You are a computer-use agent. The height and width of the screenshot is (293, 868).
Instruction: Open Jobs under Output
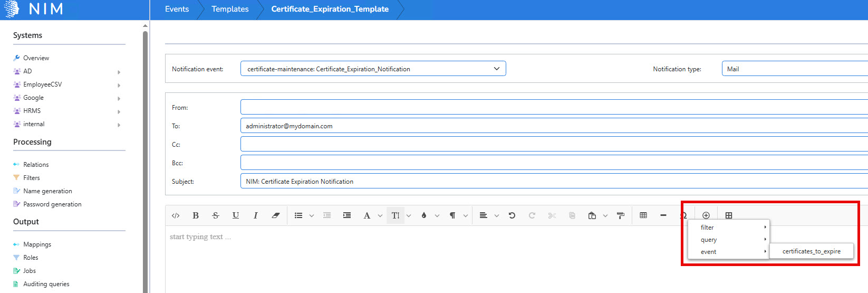(29, 271)
